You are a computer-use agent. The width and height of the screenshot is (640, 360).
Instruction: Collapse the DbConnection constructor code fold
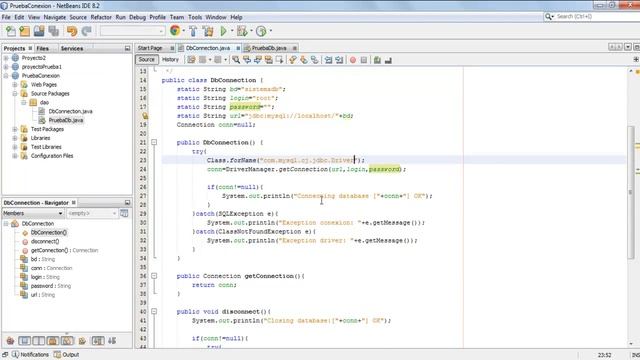tap(154, 142)
